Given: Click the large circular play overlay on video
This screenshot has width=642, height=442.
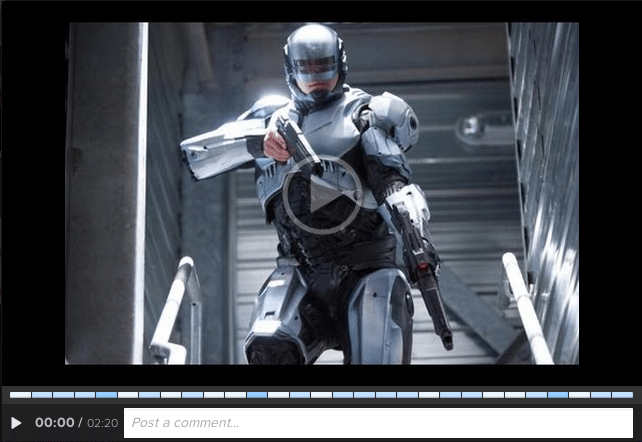Looking at the screenshot, I should [322, 195].
